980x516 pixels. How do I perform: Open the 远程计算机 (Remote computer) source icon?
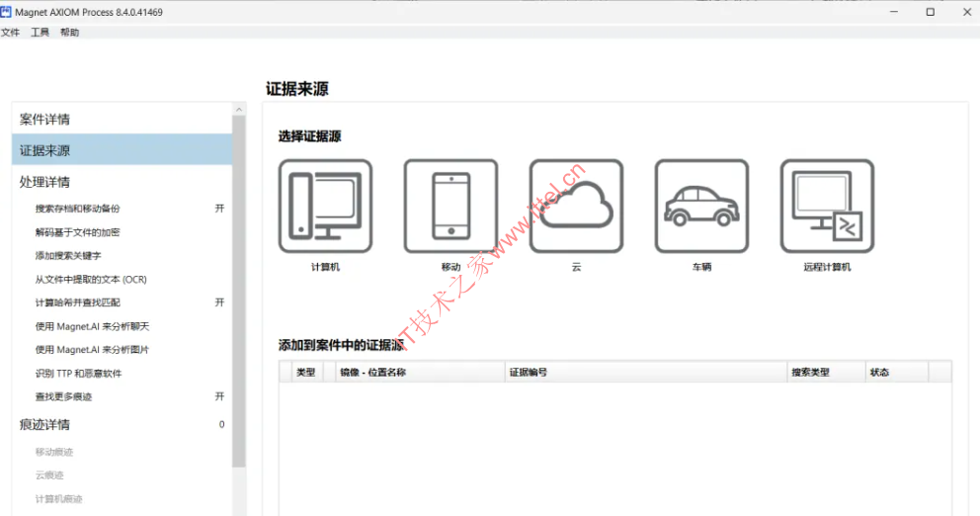pyautogui.click(x=827, y=206)
